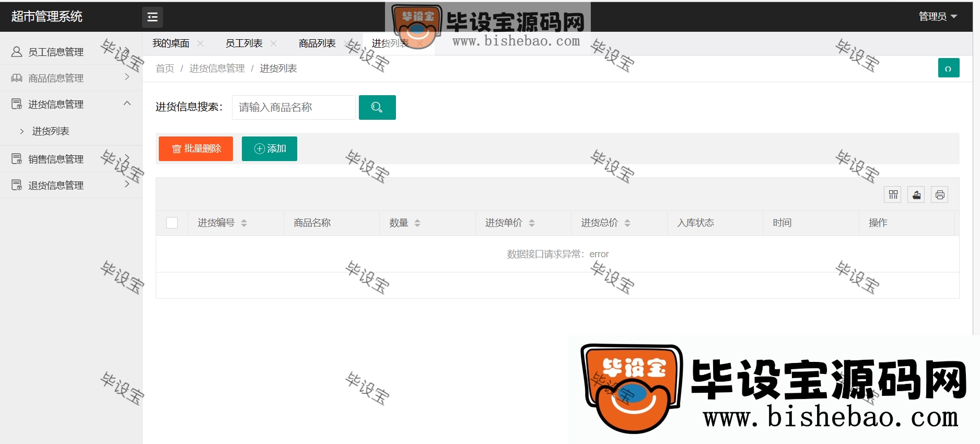The width and height of the screenshot is (980, 444).
Task: Click 进货信息管理 sidebar menu item
Action: tap(71, 104)
